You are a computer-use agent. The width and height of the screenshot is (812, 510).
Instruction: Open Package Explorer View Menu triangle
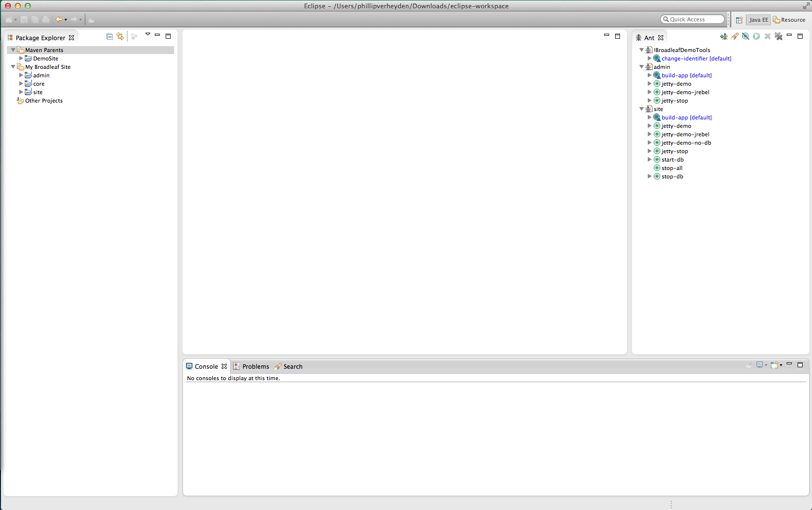[147, 34]
